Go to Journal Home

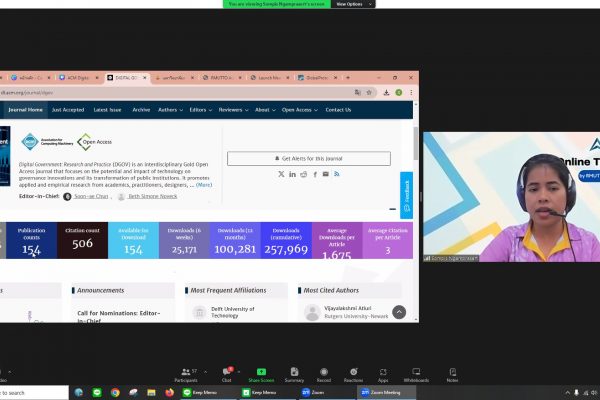[25, 110]
